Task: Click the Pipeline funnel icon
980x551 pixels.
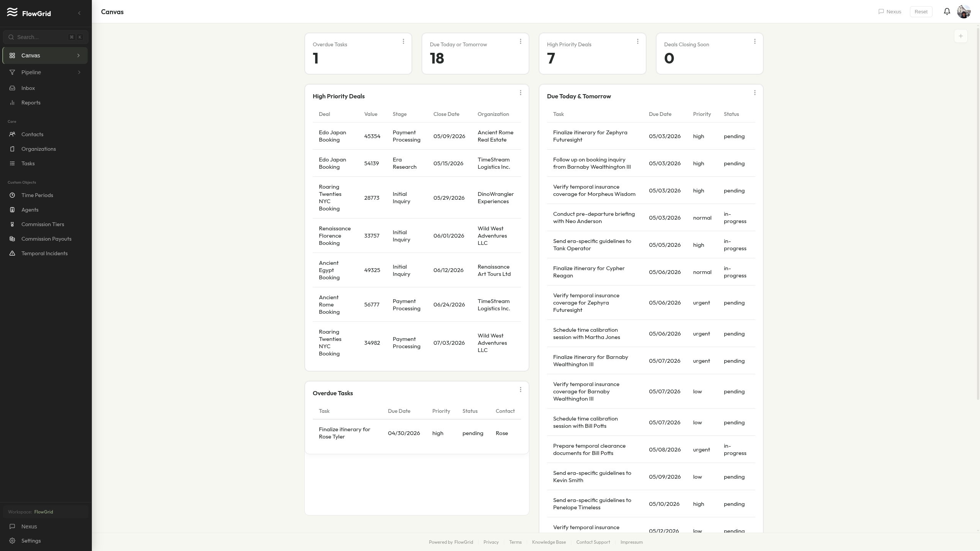Action: pos(12,72)
